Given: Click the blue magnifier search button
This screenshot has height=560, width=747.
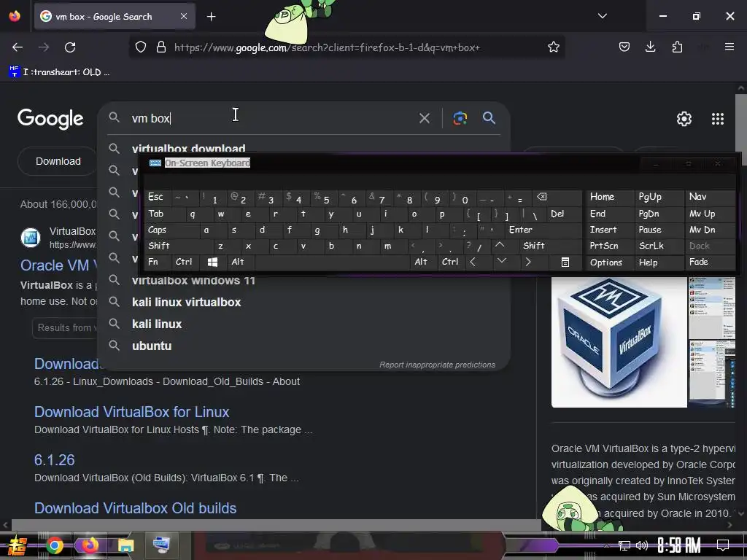Looking at the screenshot, I should [x=489, y=118].
